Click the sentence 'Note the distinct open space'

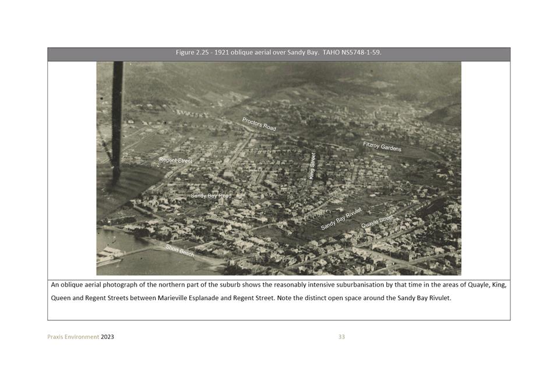pyautogui.click(x=364, y=298)
